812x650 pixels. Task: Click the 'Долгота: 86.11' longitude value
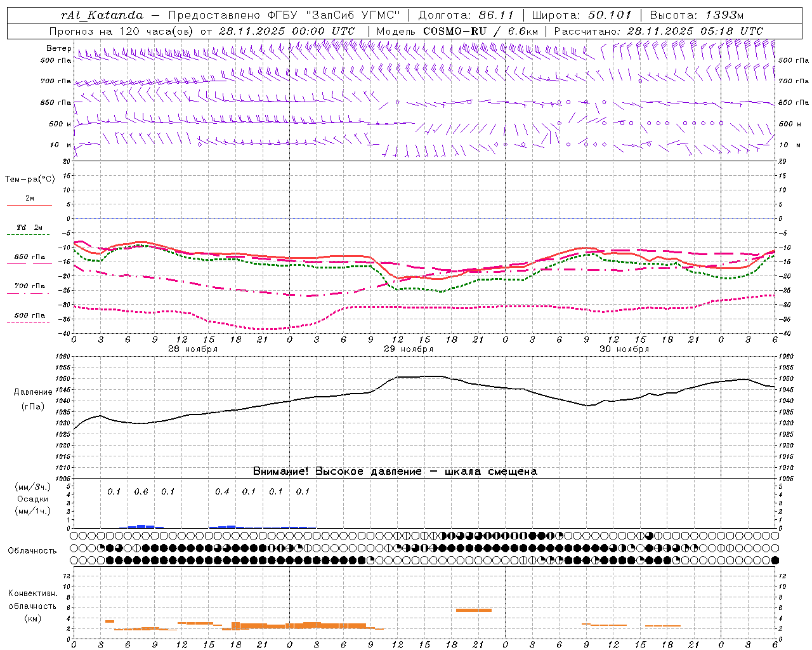click(x=466, y=15)
